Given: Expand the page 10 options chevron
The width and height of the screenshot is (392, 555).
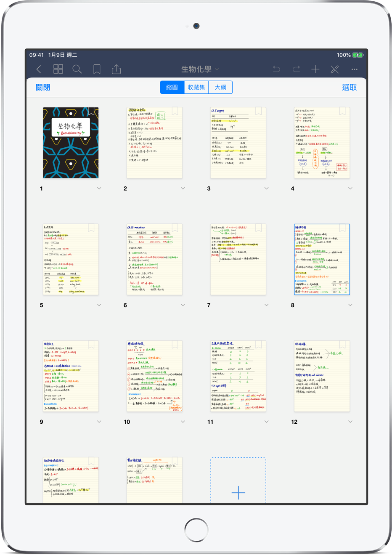Looking at the screenshot, I should (183, 422).
